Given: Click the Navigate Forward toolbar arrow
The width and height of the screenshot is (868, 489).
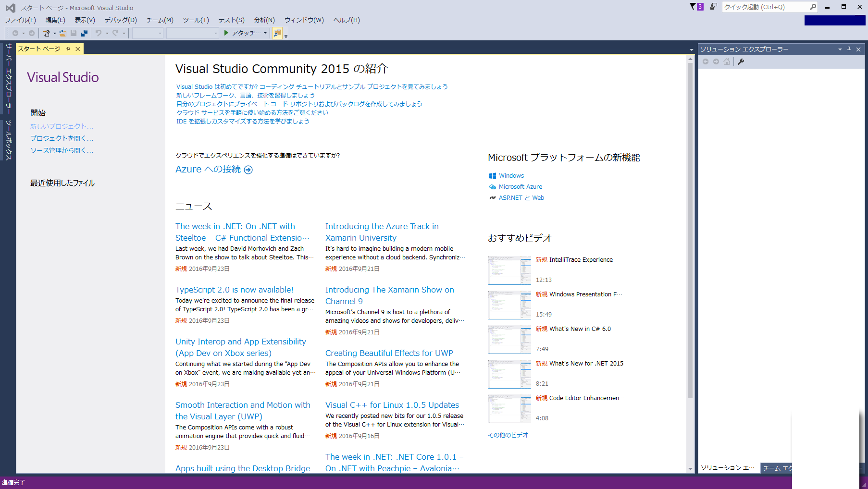Looking at the screenshot, I should (x=32, y=33).
